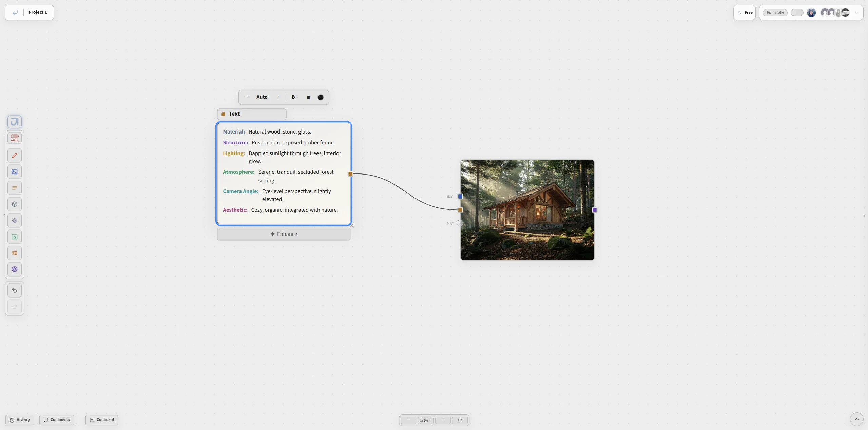The height and width of the screenshot is (430, 868).
Task: Select the text lines node tool
Action: tap(15, 188)
